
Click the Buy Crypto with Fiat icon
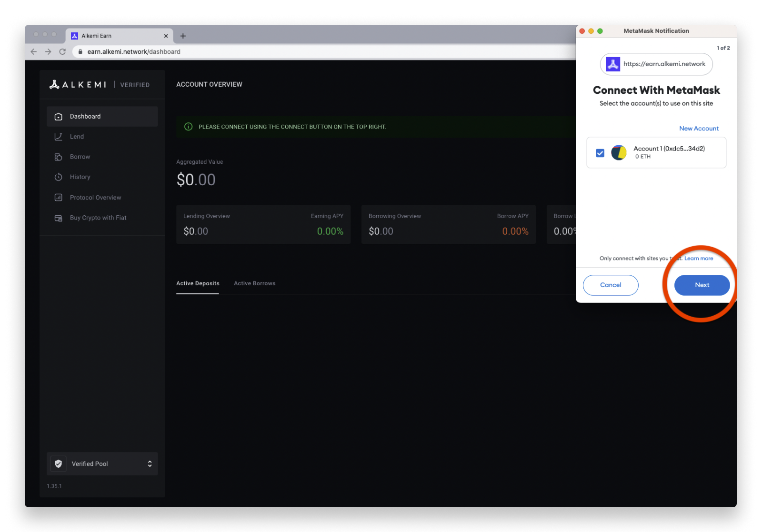click(59, 218)
